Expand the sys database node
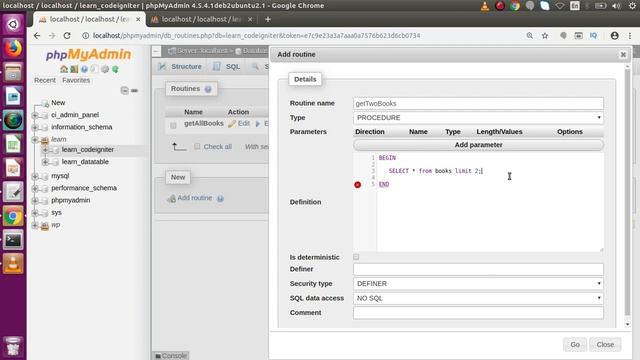The height and width of the screenshot is (360, 640). click(x=35, y=213)
